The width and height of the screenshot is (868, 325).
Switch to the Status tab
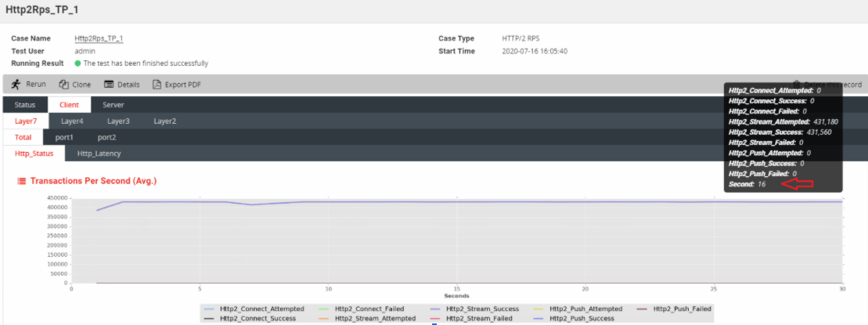[25, 105]
